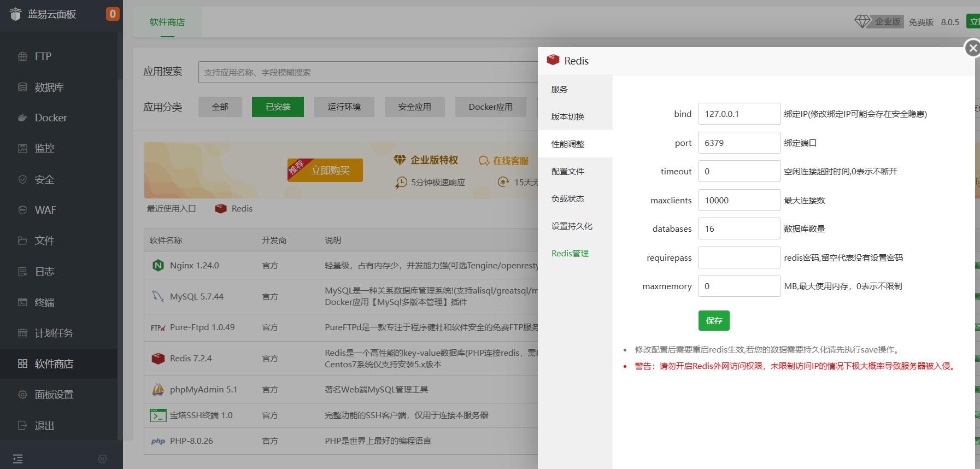
Task: Open Pure-Ftpd 1.0.49 from software list
Action: click(202, 327)
